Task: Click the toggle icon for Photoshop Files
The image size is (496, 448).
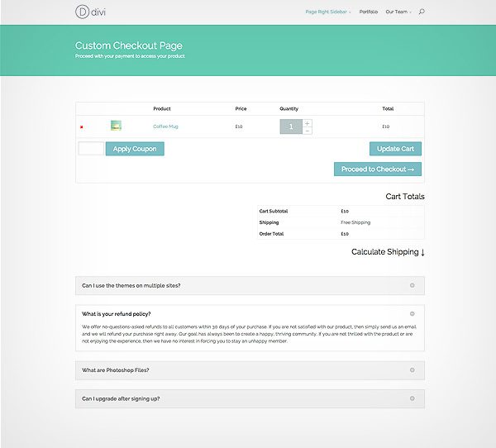Action: click(x=413, y=370)
